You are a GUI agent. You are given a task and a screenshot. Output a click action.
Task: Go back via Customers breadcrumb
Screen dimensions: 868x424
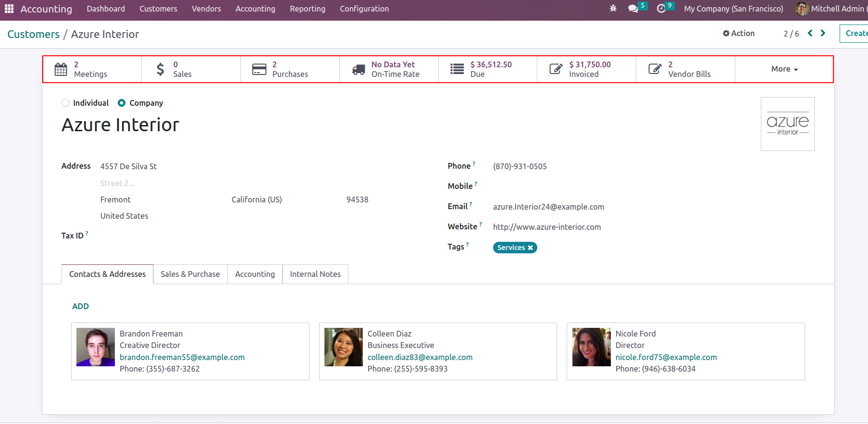click(34, 34)
